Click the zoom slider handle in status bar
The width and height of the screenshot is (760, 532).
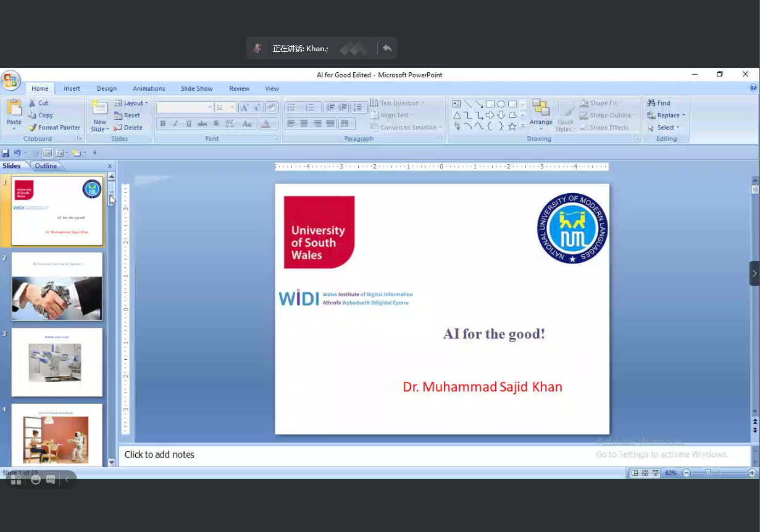click(x=708, y=473)
